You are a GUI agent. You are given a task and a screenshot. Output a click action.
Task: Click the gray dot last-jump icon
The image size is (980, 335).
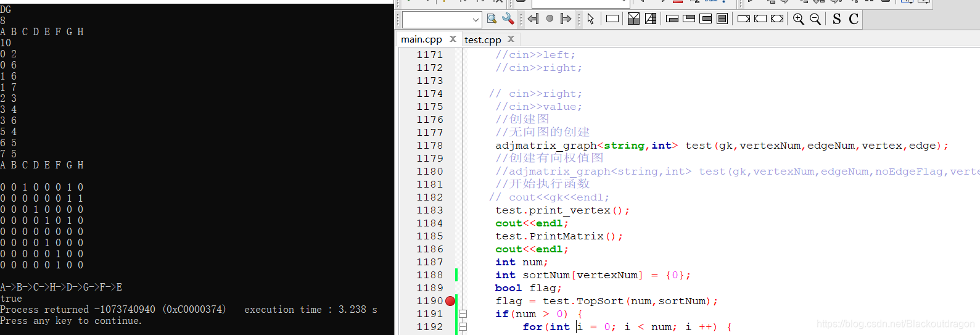tap(550, 19)
